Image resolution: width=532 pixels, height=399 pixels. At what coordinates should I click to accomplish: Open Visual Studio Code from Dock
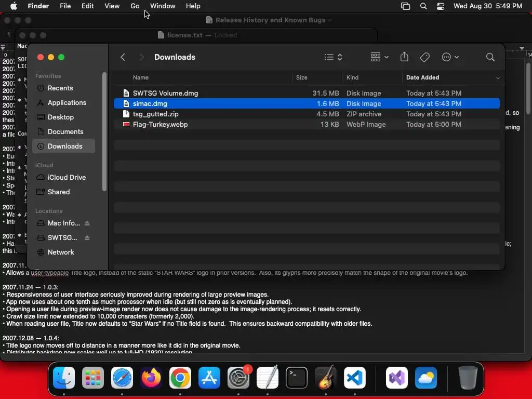355,378
